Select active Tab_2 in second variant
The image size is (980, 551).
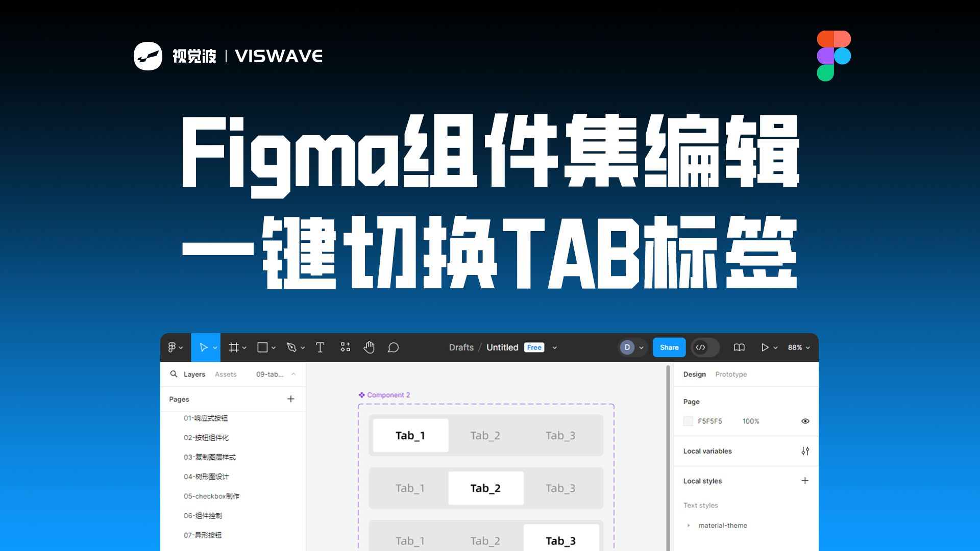pyautogui.click(x=485, y=488)
